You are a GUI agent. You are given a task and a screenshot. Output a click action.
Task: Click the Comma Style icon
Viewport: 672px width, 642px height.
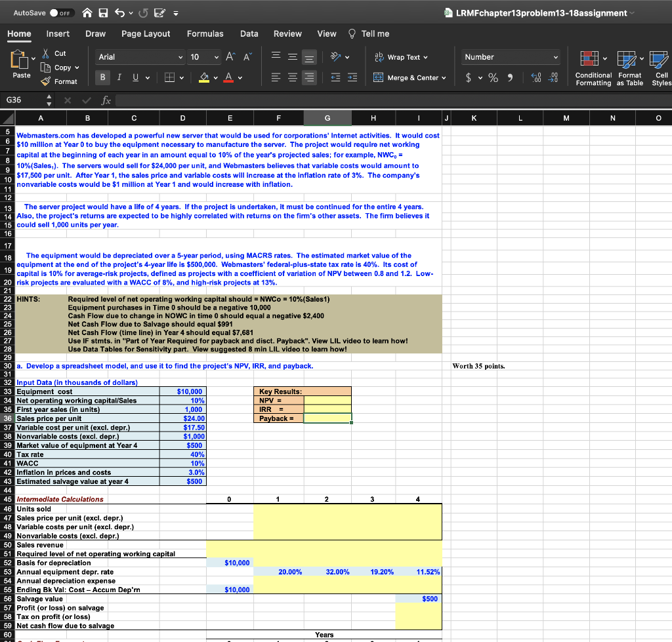coord(510,77)
